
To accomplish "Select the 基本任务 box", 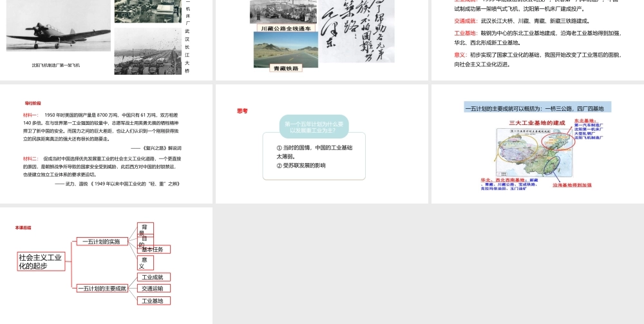I will pos(154,249).
